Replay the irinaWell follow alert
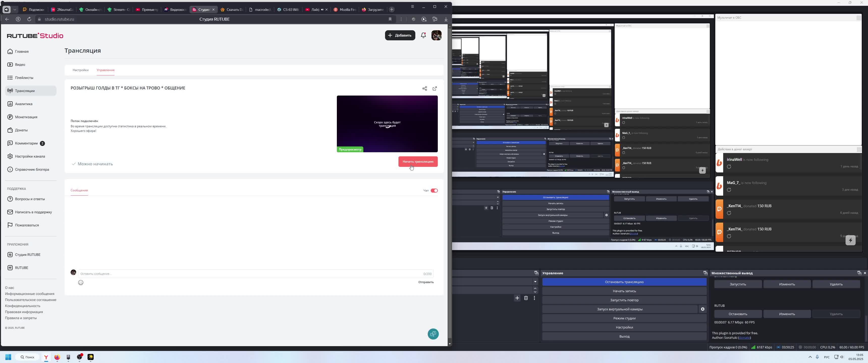 coord(729,167)
